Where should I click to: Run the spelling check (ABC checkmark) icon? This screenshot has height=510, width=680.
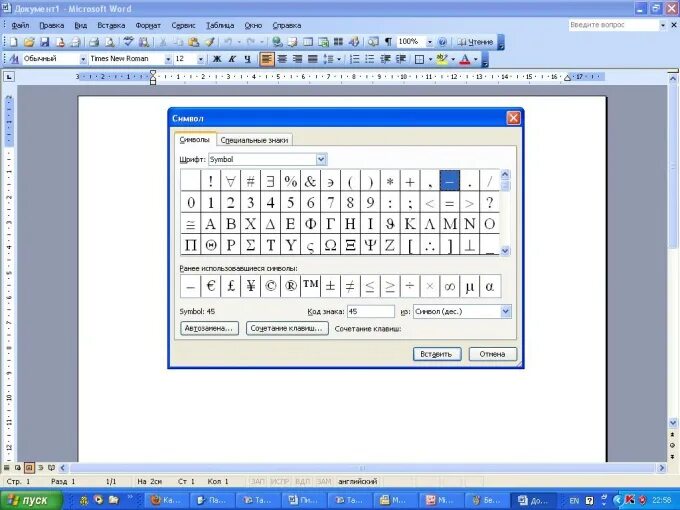pyautogui.click(x=128, y=42)
